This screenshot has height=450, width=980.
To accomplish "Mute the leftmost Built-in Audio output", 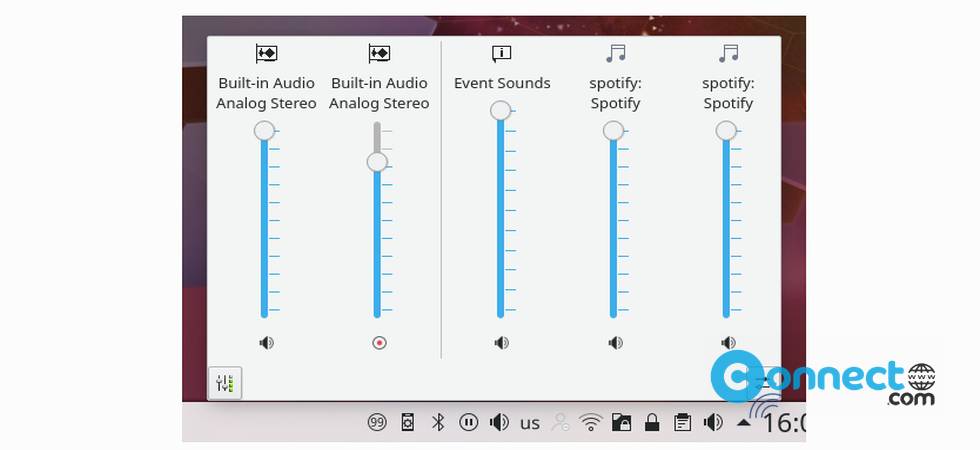I will pos(266,343).
